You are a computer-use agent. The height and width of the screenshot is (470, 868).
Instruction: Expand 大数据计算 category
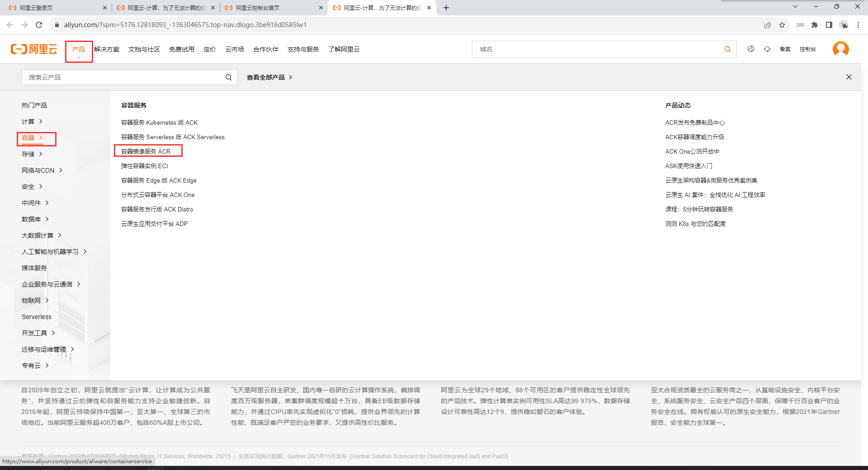point(42,235)
